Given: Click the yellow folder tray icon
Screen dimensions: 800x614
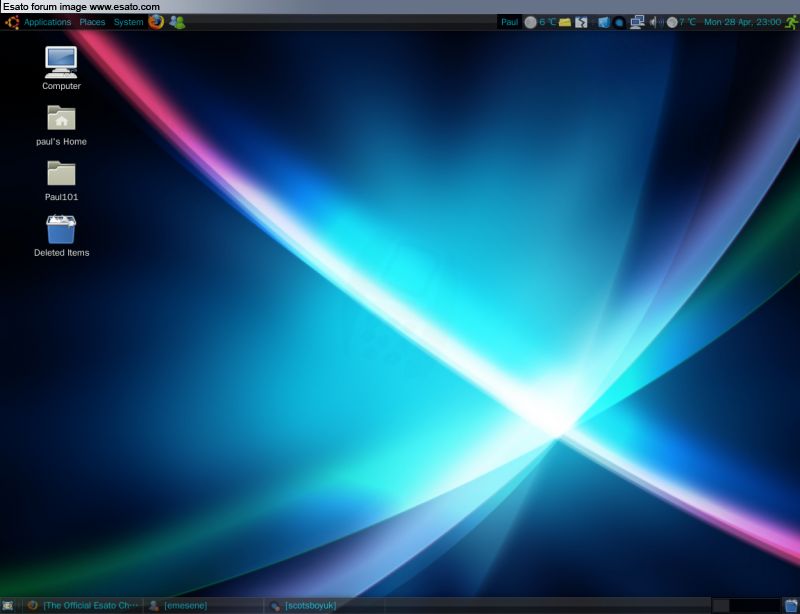Looking at the screenshot, I should point(565,22).
